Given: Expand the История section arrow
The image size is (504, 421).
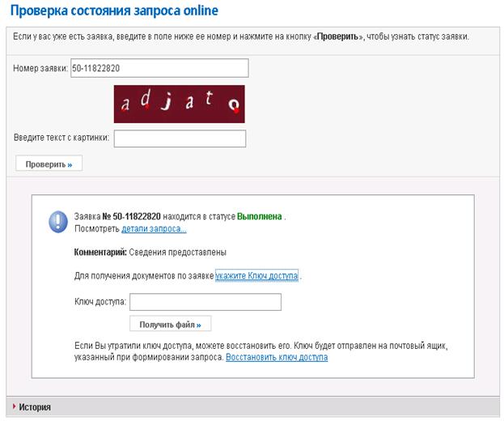Looking at the screenshot, I should (x=14, y=407).
